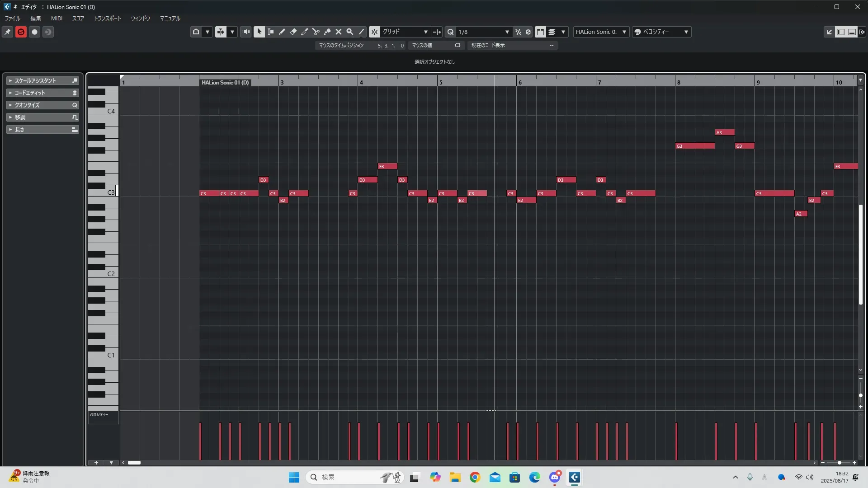This screenshot has width=868, height=488.
Task: Toggle the Snap on/off button
Action: [x=374, y=32]
